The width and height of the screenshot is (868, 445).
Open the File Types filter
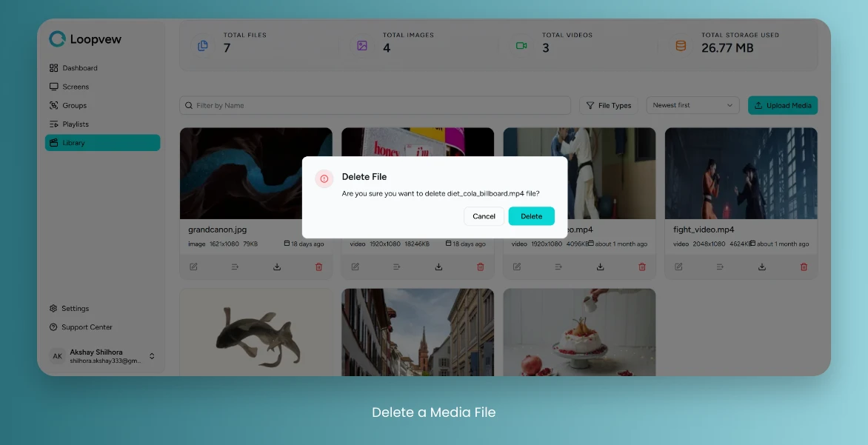pyautogui.click(x=608, y=106)
